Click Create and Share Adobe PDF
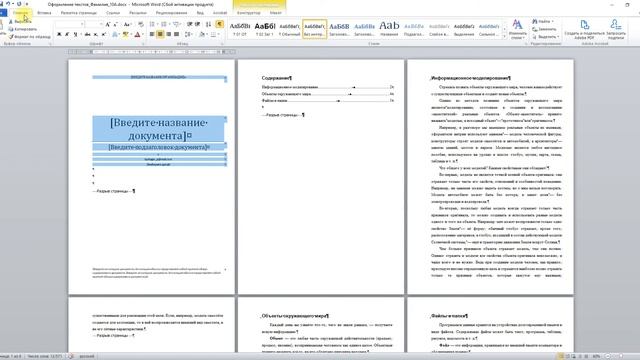Screen dimensions: 640x360 point(584,29)
